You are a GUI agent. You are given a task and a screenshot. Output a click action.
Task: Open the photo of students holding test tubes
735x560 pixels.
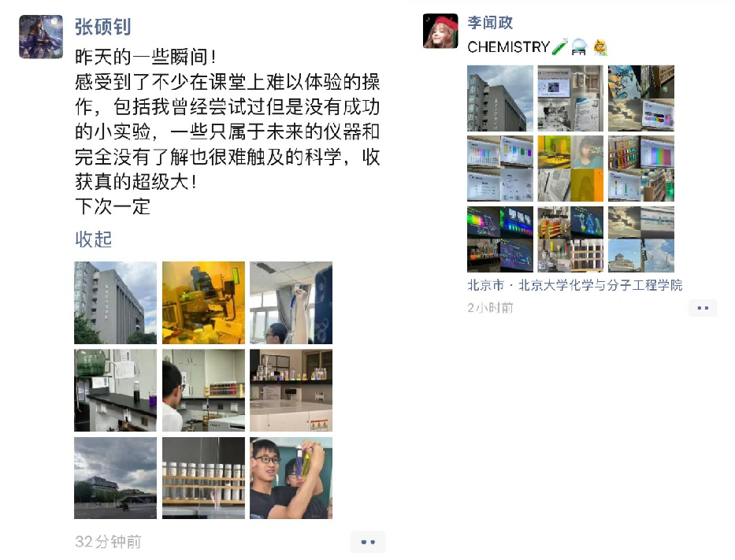click(291, 478)
